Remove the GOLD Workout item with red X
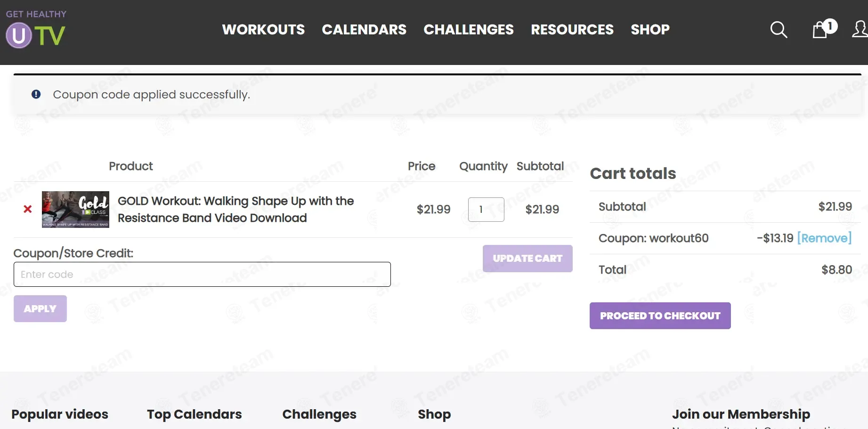The image size is (868, 429). tap(28, 209)
